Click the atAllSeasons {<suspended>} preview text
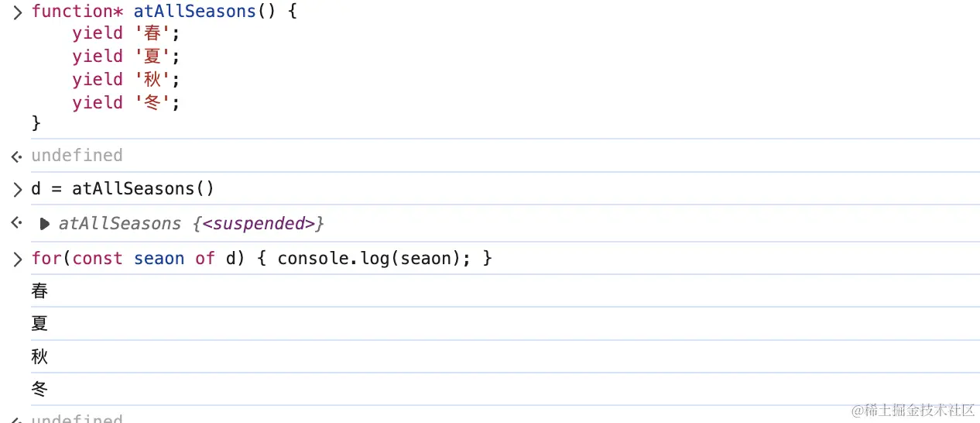 (191, 224)
